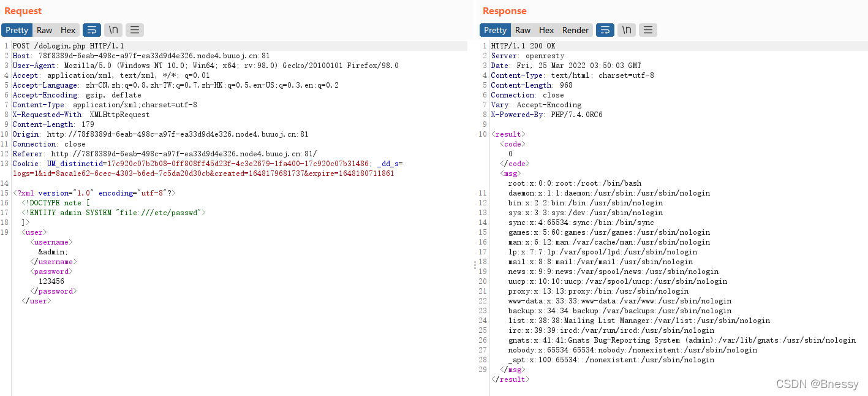Click the nobody:x:65534 passwd entry
Viewport: 868px width, 396px height.
[x=633, y=350]
